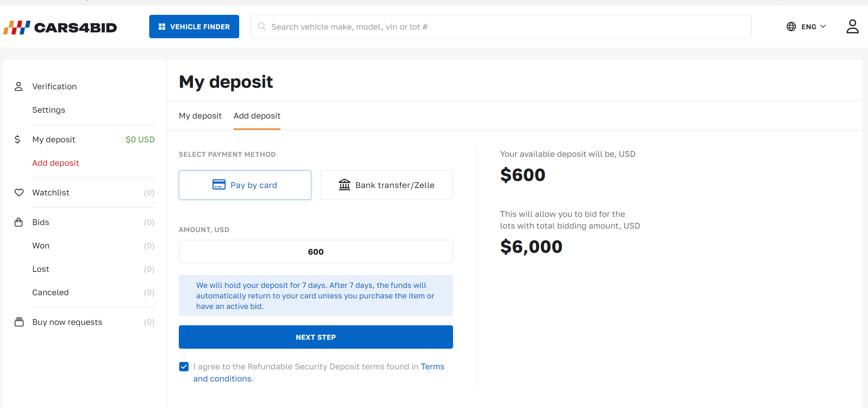Switch to the My deposit tab
The width and height of the screenshot is (868, 408).
(200, 116)
